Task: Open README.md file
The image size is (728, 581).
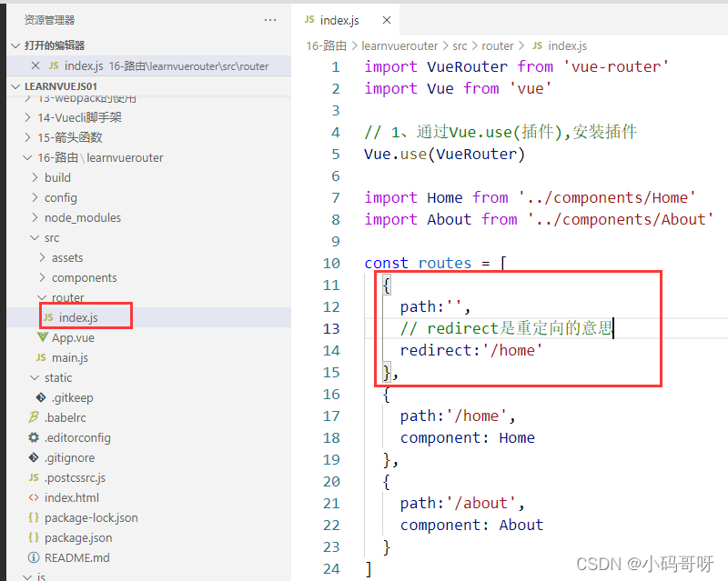Action: tap(77, 557)
